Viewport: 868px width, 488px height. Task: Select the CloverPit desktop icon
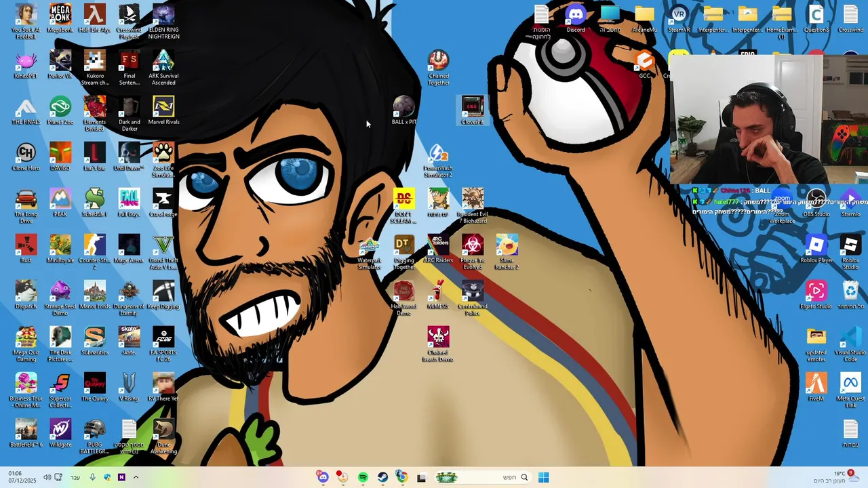pos(473,110)
